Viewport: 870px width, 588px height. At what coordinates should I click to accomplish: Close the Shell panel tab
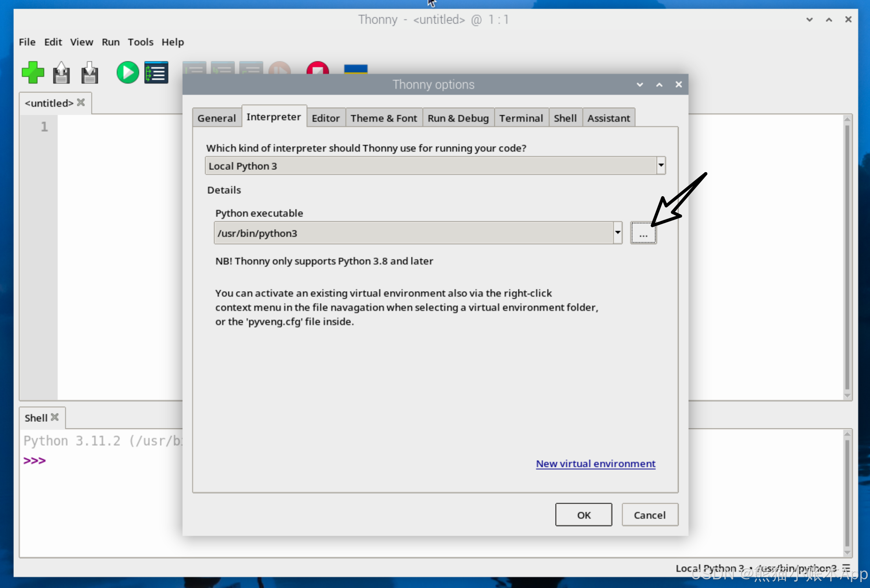[55, 417]
